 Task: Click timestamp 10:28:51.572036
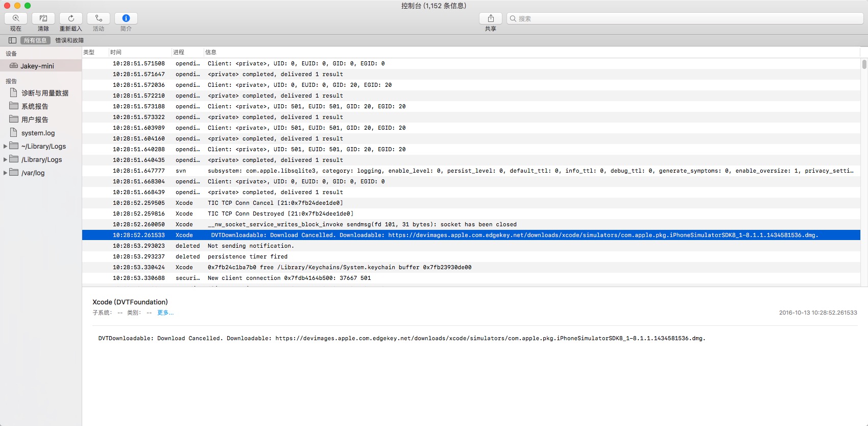139,85
